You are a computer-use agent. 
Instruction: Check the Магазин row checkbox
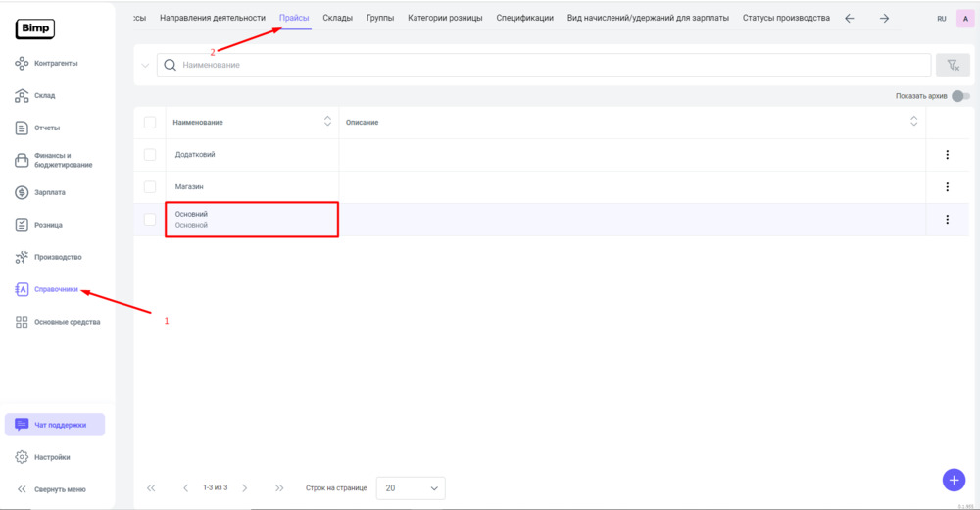click(150, 186)
